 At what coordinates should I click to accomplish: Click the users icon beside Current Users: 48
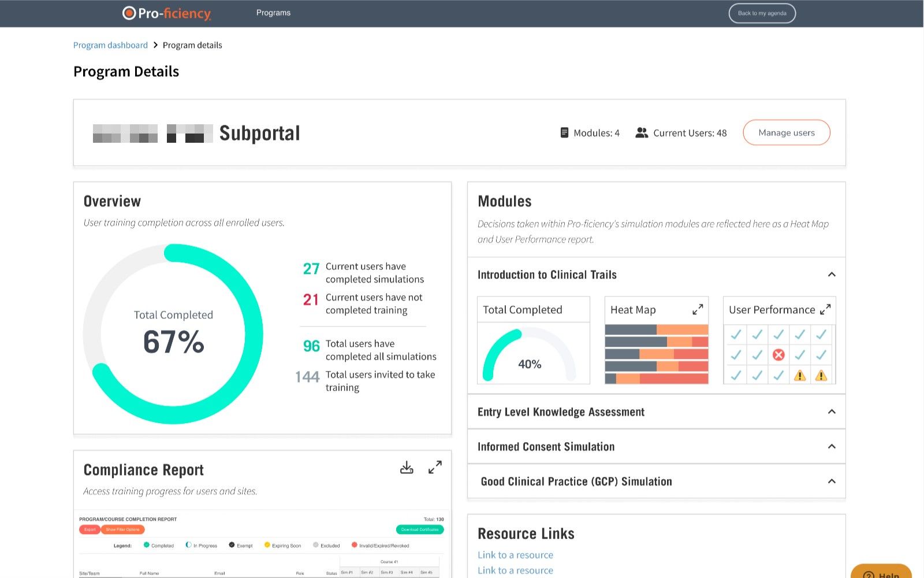[x=641, y=132]
